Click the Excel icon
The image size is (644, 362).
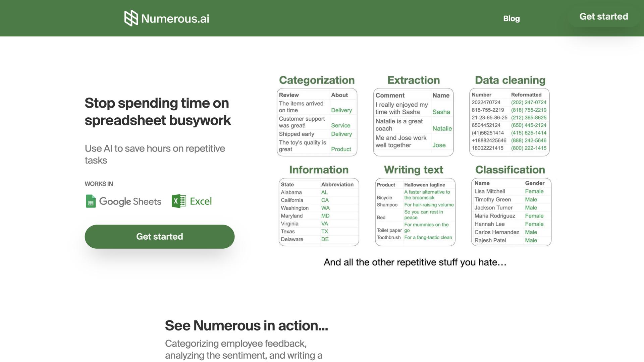(x=179, y=201)
